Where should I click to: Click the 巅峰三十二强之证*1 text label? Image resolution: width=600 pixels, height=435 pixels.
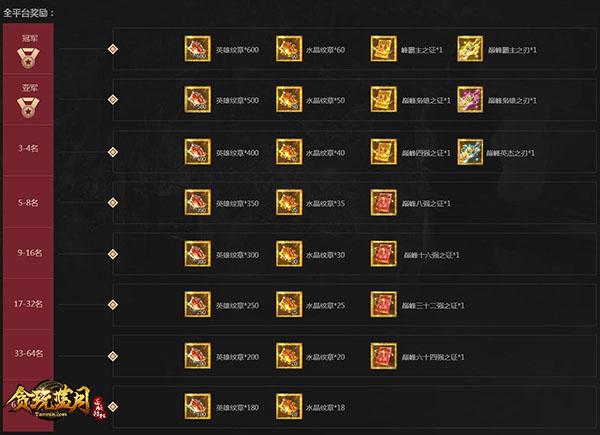pyautogui.click(x=433, y=305)
